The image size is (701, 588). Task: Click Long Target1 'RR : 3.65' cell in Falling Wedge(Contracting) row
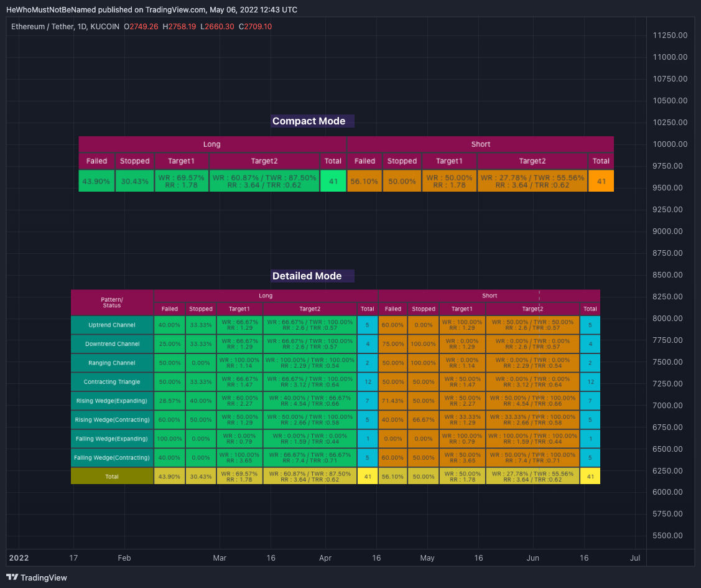click(x=239, y=458)
